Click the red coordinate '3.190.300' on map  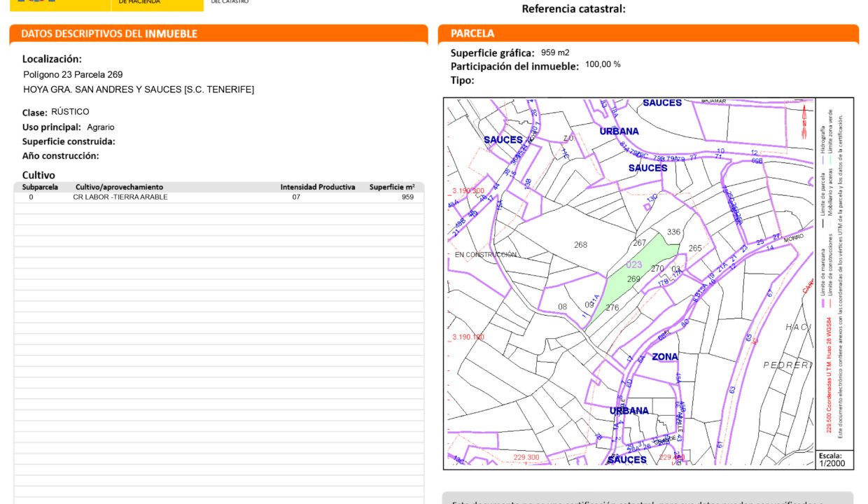[x=468, y=190]
